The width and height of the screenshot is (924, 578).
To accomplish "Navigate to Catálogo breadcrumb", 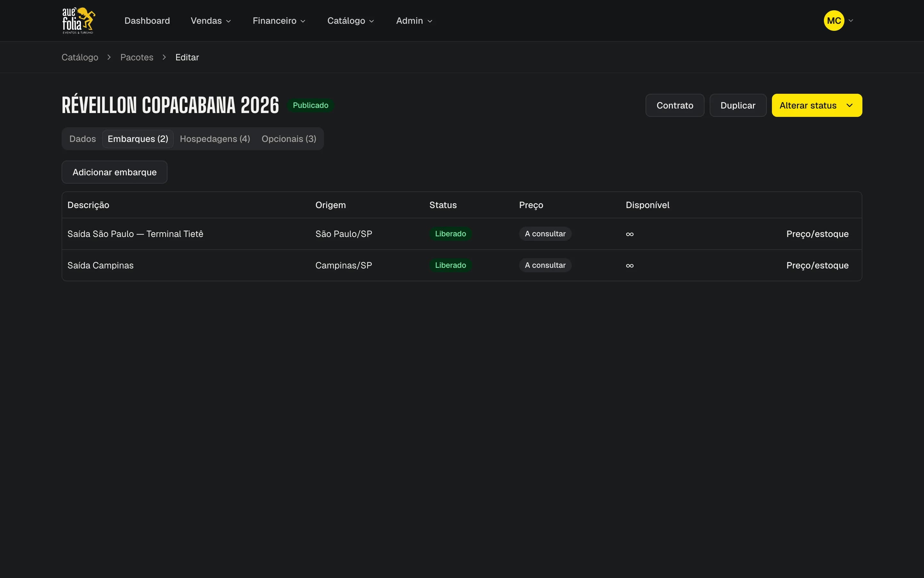I will pyautogui.click(x=80, y=57).
